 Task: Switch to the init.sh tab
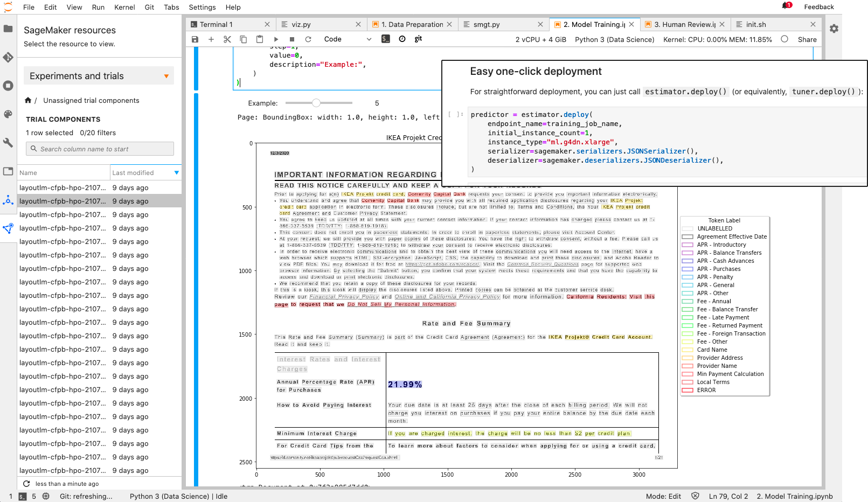point(776,24)
